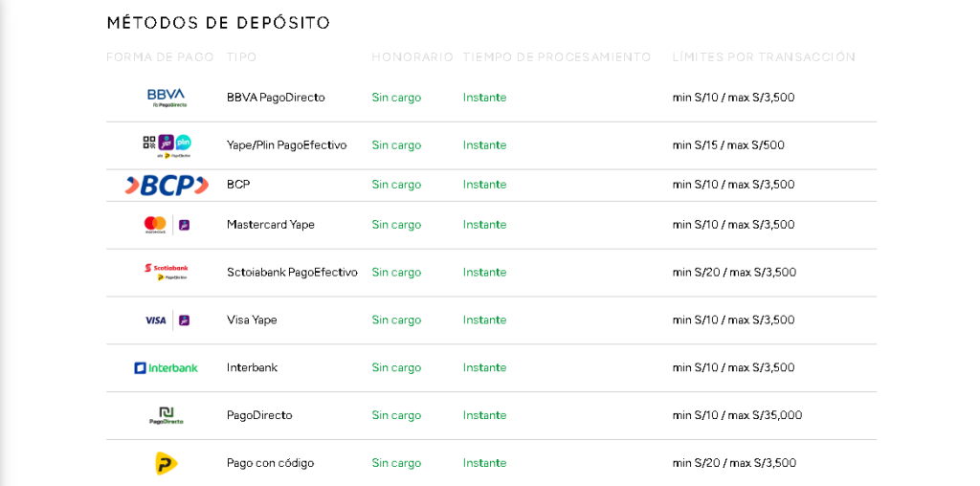Click 'Instante' in the BBVA PagoDirecto row
This screenshot has width=980, height=486.
(484, 98)
